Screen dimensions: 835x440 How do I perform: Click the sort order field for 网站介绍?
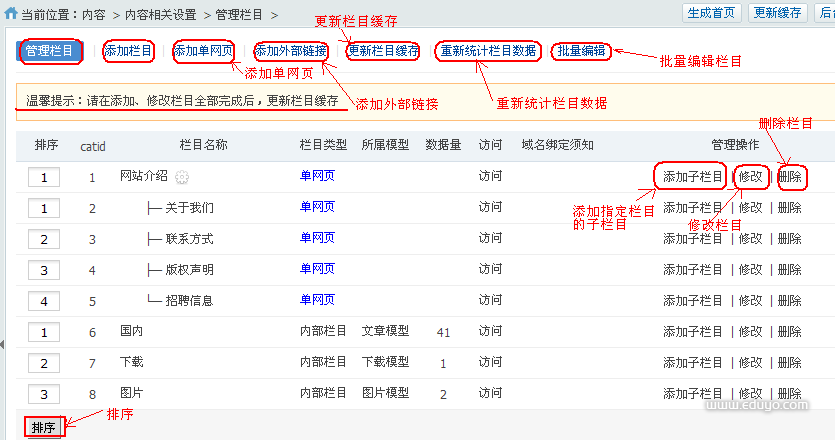44,177
